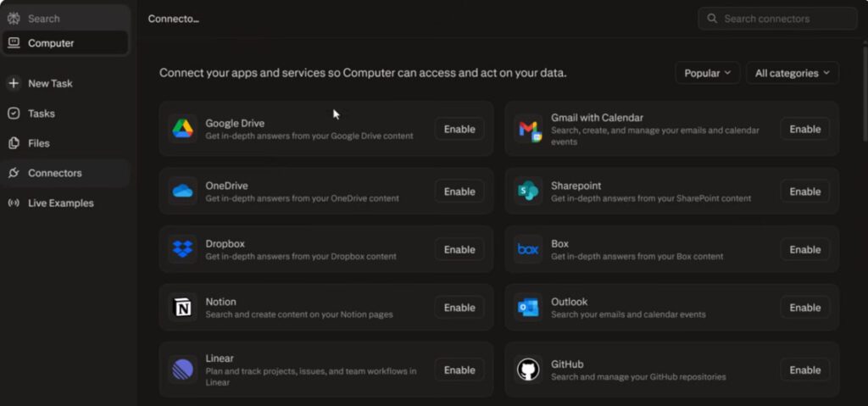Enable the Google Drive connector
Screen dimensions: 868x406
459,129
